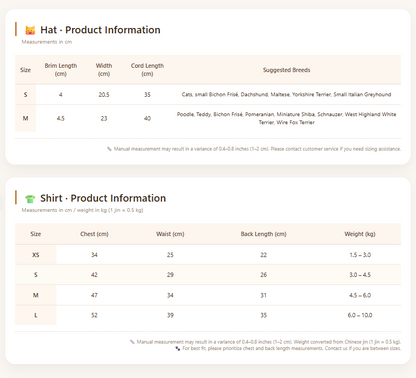This screenshot has width=416, height=378.
Task: Click the shirt measurements in cm subtitle
Action: (x=82, y=210)
